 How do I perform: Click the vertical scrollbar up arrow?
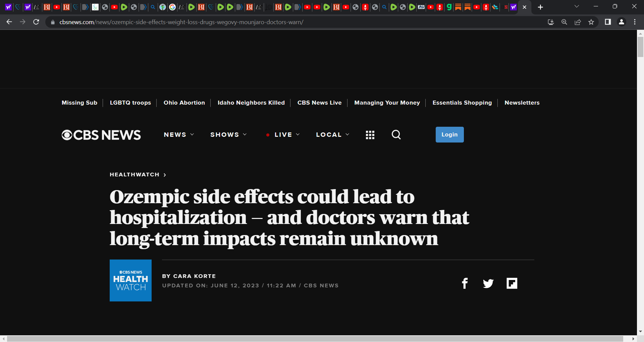coord(640,33)
